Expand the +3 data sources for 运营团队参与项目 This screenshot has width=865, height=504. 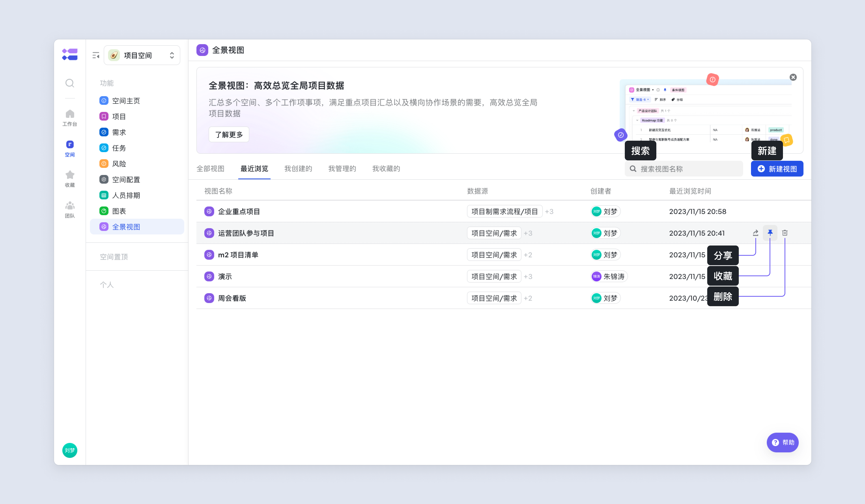[x=528, y=233]
